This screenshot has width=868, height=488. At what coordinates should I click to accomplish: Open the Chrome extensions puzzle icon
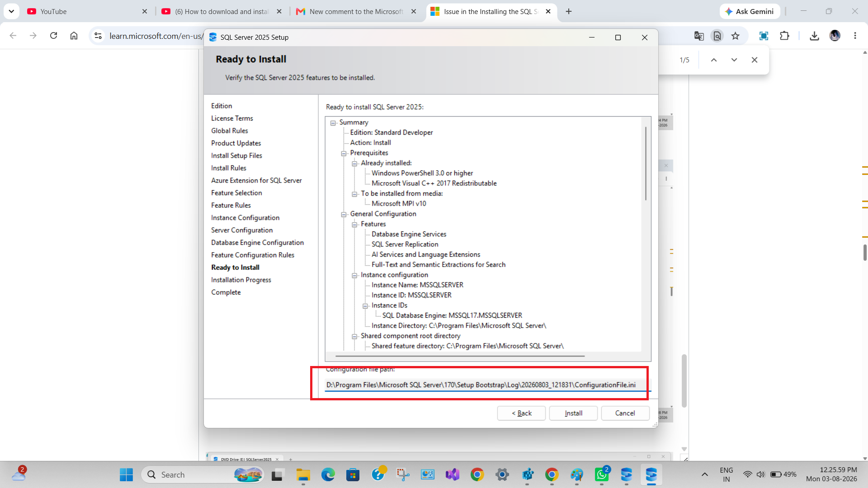coord(784,36)
